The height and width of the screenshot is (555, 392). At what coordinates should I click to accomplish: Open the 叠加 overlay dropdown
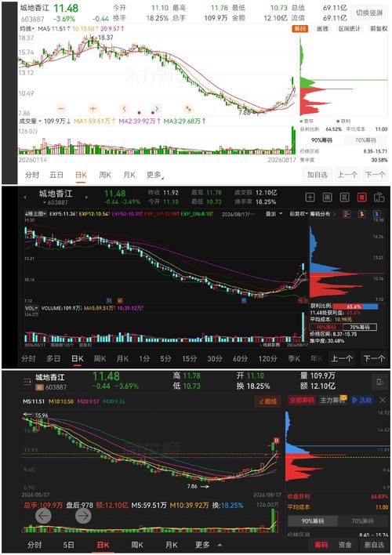[274, 214]
